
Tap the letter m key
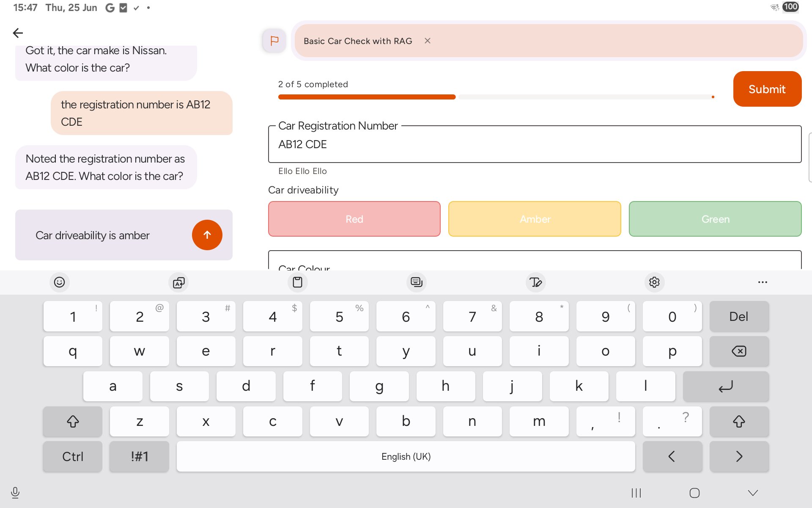[539, 422]
